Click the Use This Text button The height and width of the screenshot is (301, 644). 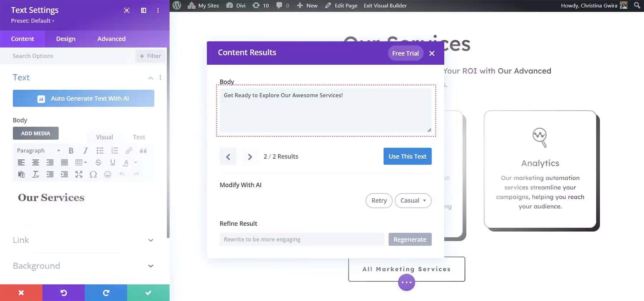pos(407,156)
